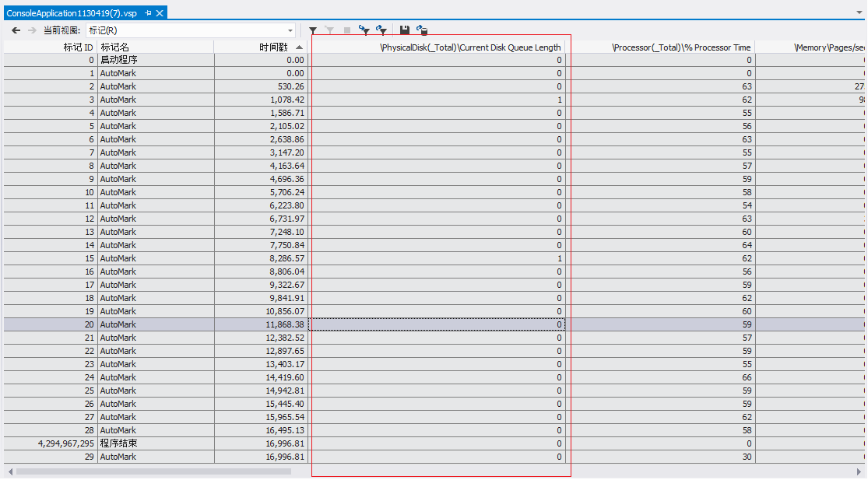
Task: Sort by the 标记 ID column header
Action: 78,47
